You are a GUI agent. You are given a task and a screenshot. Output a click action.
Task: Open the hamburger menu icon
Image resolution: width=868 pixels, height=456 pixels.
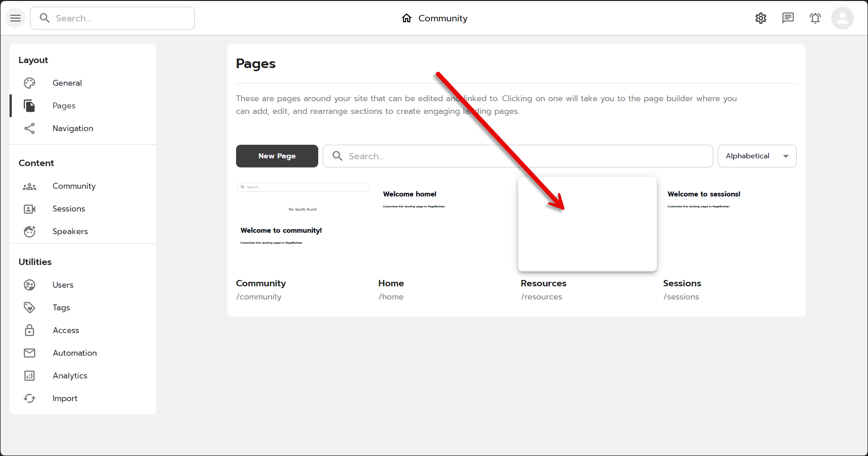click(15, 18)
